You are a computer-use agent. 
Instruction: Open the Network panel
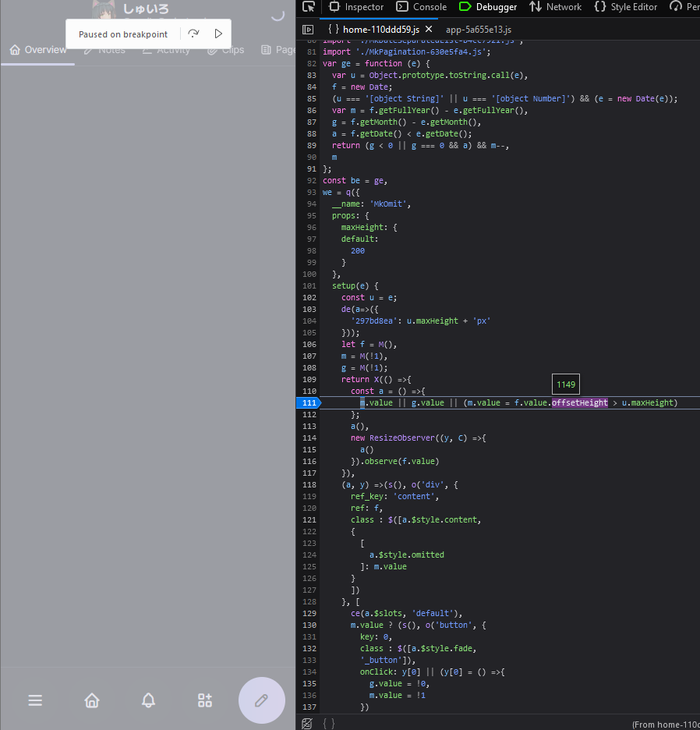coord(555,6)
